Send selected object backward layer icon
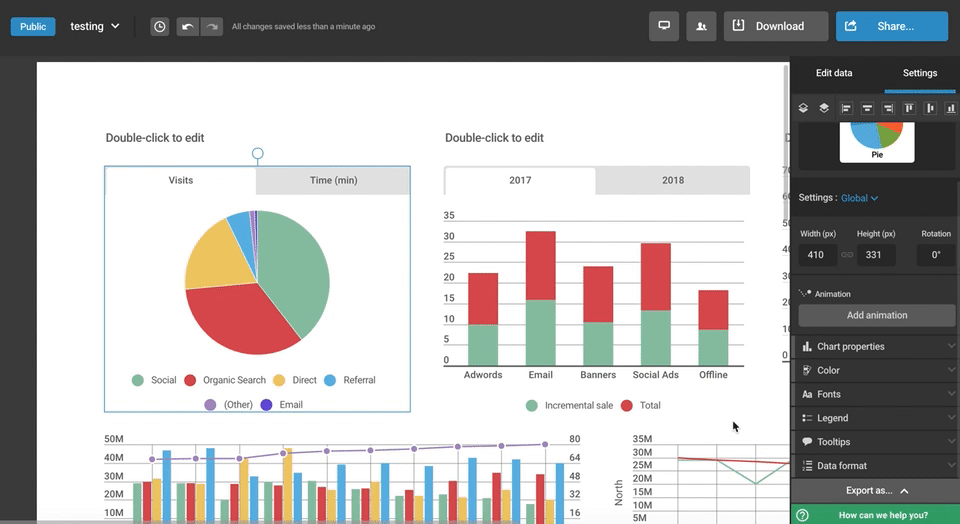The height and width of the screenshot is (524, 960). point(803,108)
